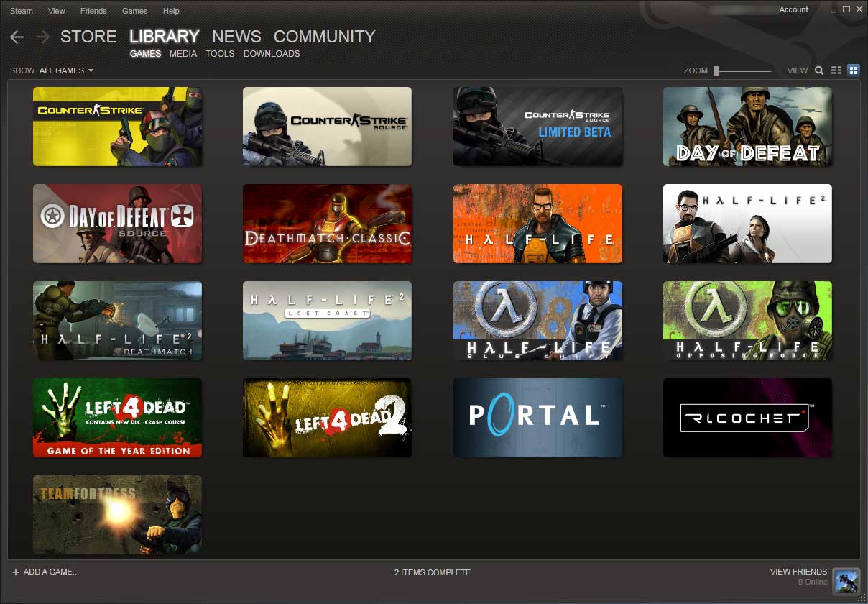868x604 pixels.
Task: Click the 2 ITEMS COMPLETE status text
Action: click(433, 572)
